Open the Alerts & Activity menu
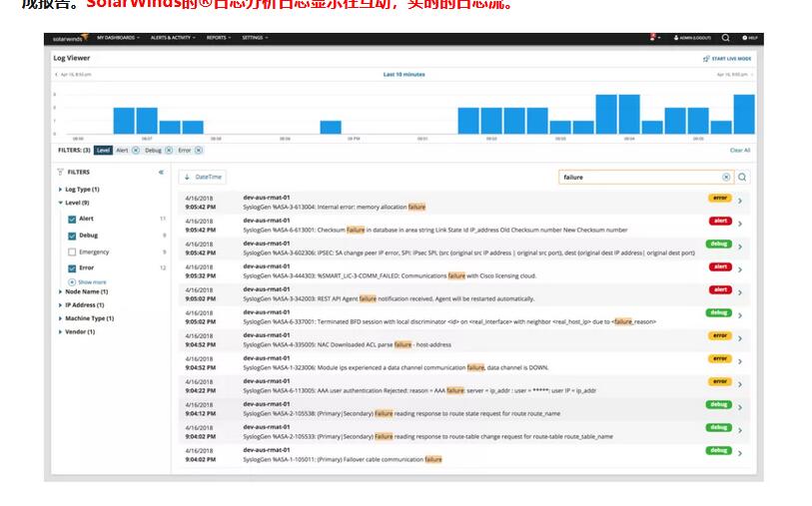 [172, 38]
